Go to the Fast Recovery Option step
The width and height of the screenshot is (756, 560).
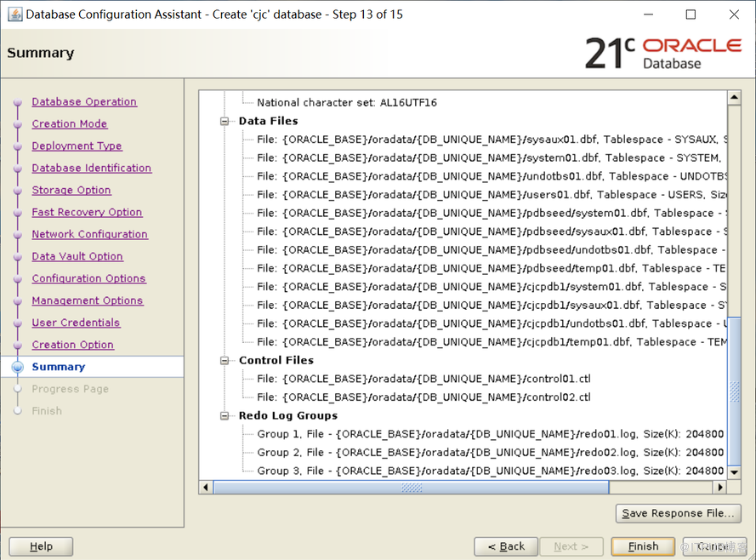[x=87, y=212]
